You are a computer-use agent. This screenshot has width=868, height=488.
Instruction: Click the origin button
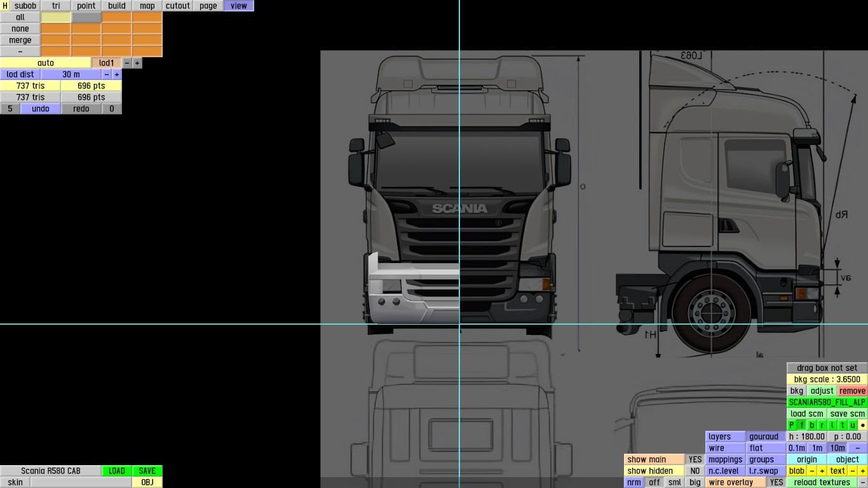[807, 459]
